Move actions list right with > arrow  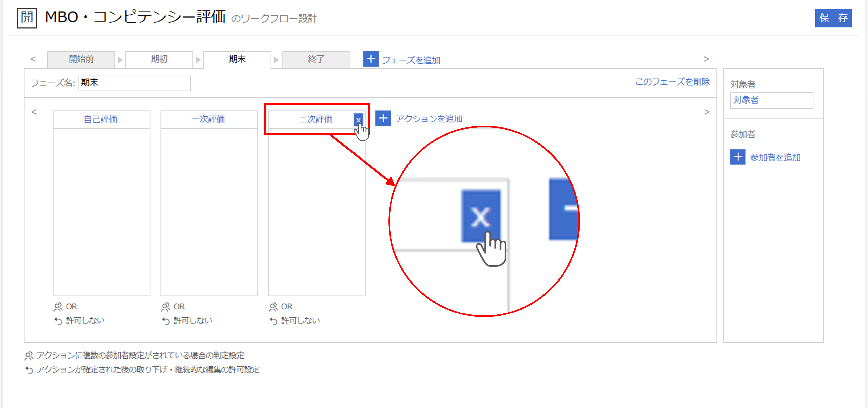707,112
